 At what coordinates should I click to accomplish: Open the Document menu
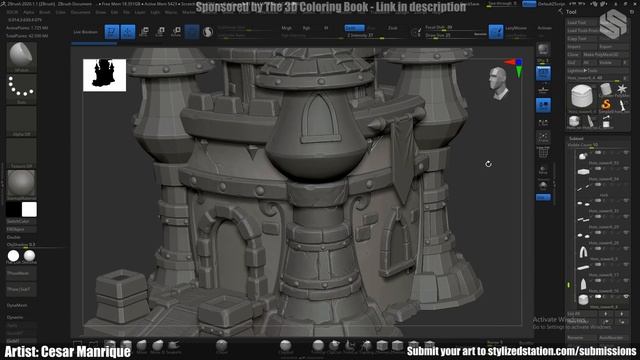80,12
